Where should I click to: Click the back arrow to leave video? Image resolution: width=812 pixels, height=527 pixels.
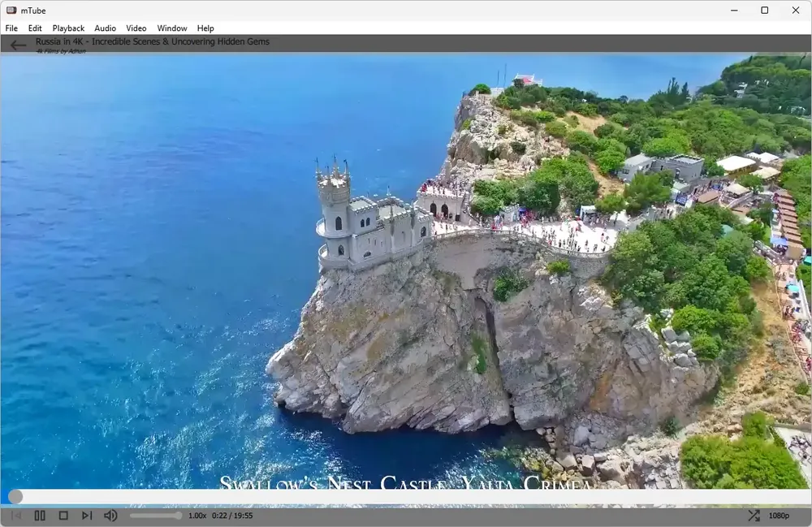pyautogui.click(x=18, y=45)
